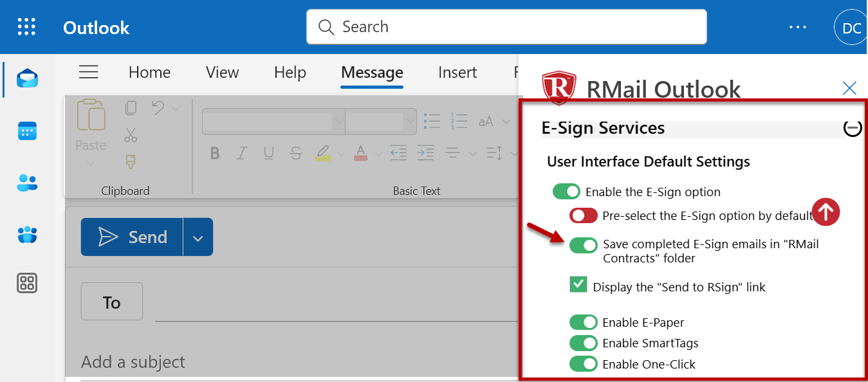This screenshot has width=868, height=382.
Task: Open Mail from the left sidebar
Action: (27, 79)
